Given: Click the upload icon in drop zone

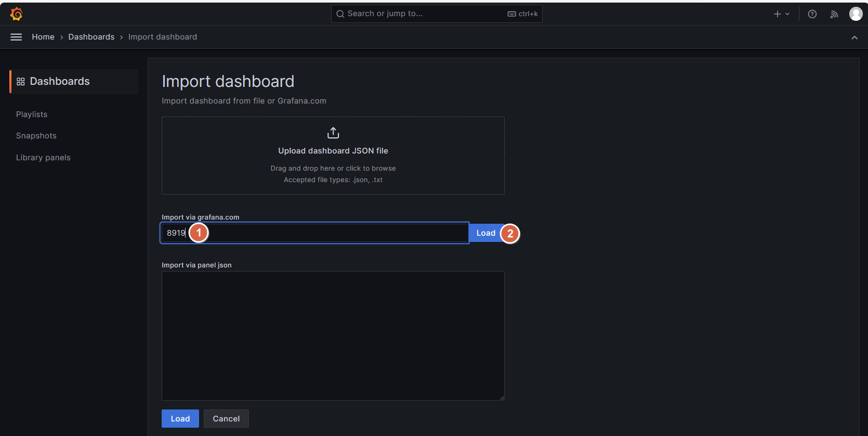Looking at the screenshot, I should point(333,133).
